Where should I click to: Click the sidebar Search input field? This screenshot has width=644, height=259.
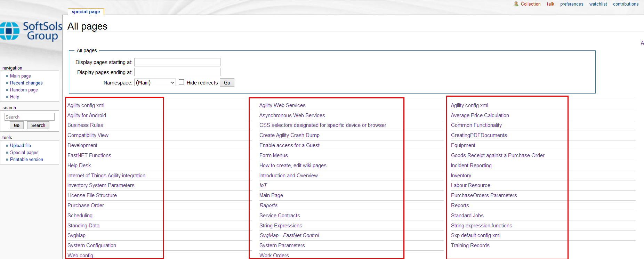click(30, 117)
